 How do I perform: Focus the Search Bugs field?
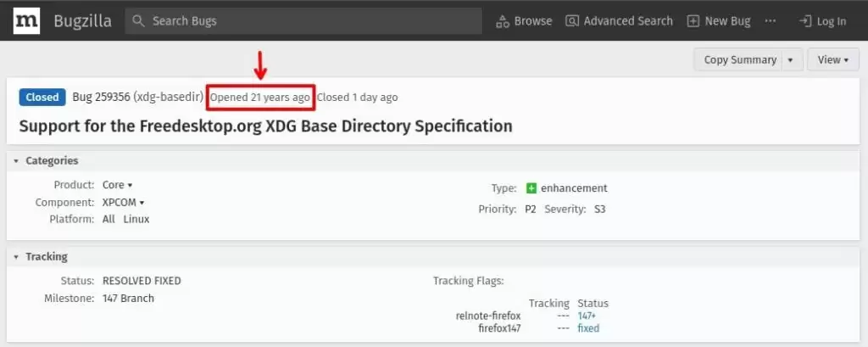point(303,21)
